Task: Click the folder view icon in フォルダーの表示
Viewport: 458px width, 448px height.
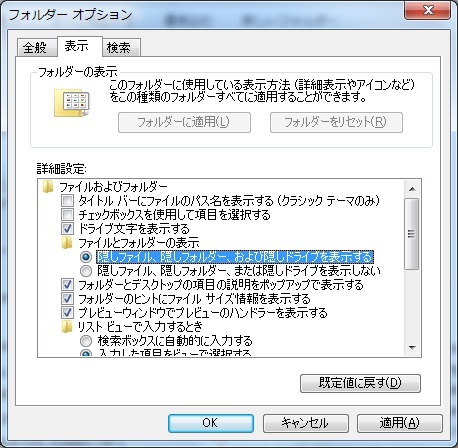Action: 72,103
